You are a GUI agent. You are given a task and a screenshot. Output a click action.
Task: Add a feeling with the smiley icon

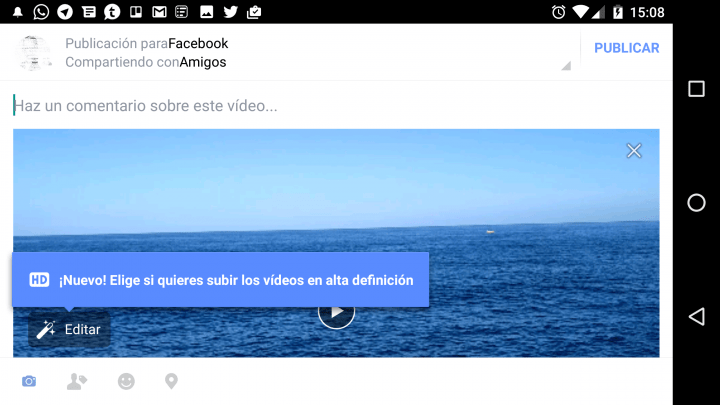tap(126, 381)
